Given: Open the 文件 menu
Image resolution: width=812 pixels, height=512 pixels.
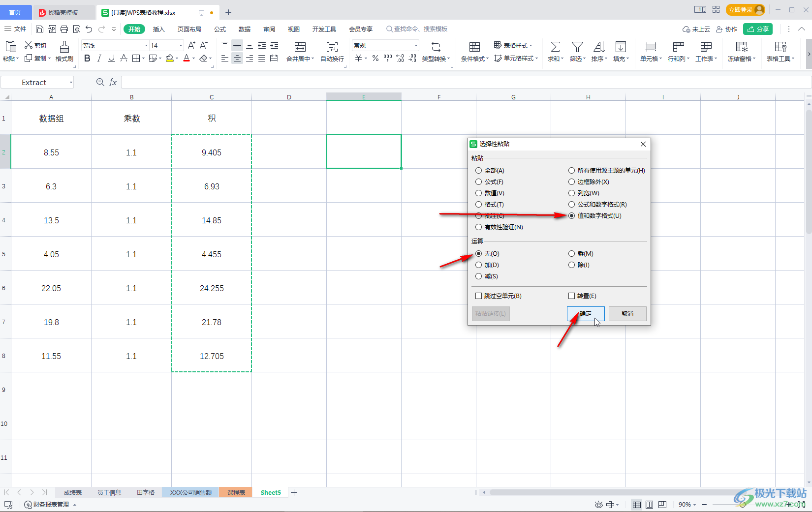Looking at the screenshot, I should [x=15, y=29].
